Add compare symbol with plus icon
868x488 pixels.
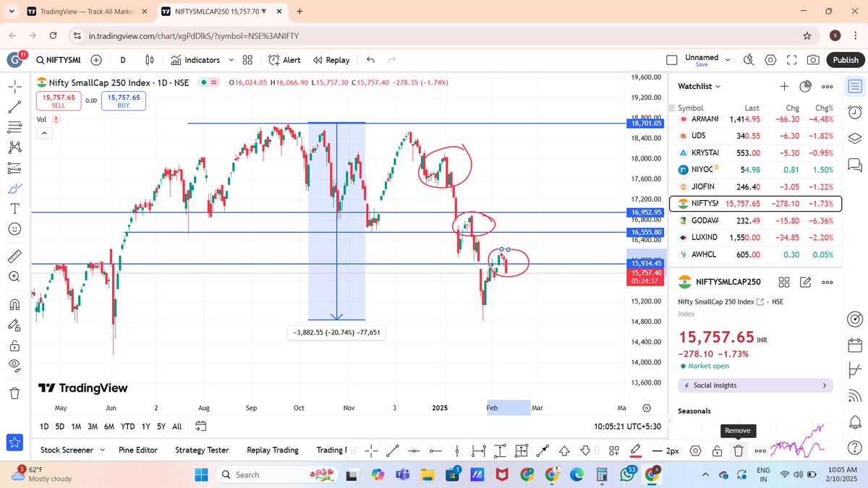click(96, 60)
